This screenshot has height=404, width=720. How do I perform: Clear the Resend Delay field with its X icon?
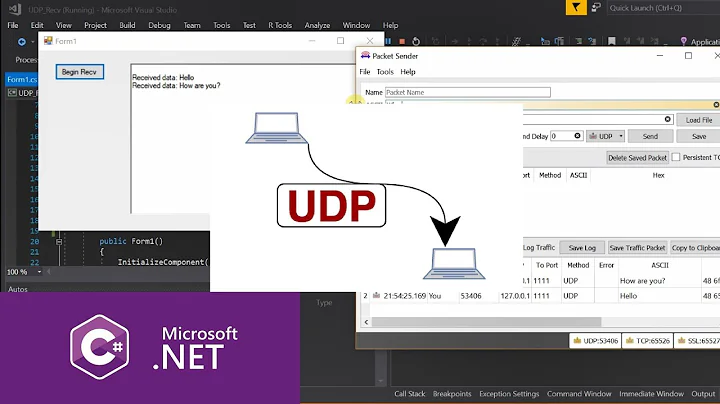(579, 136)
